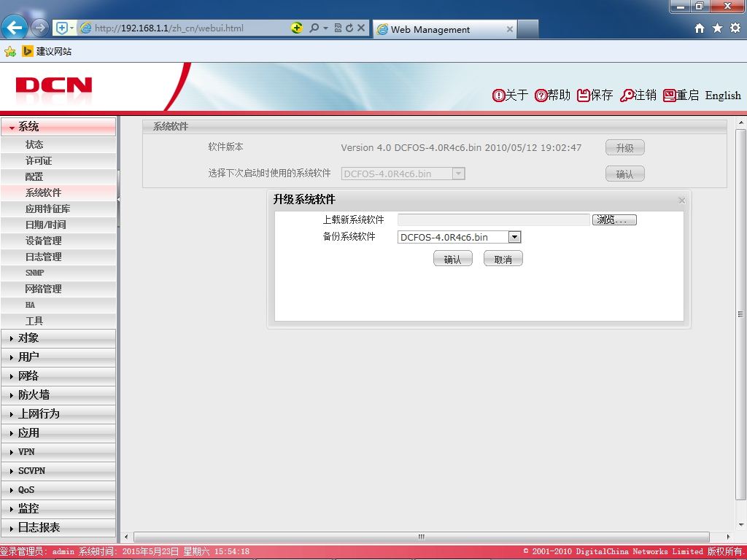
Task: Click the 保存 (Save) icon
Action: [583, 96]
